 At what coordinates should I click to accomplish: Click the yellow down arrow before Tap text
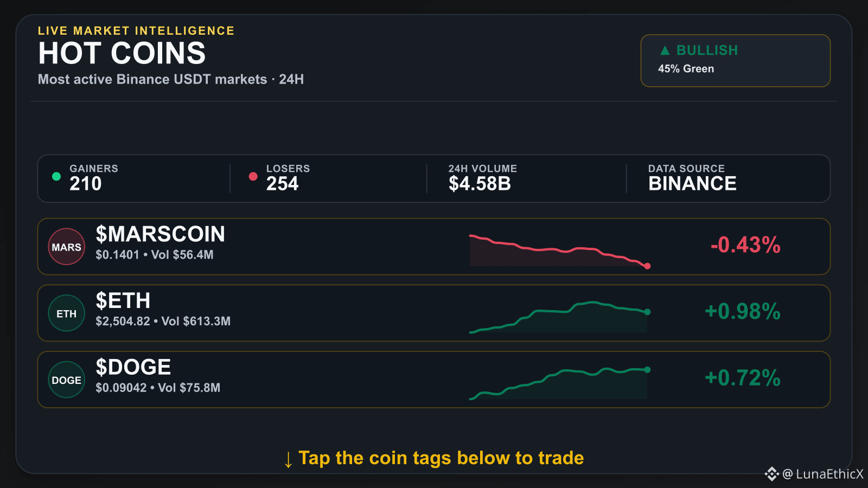click(x=288, y=459)
